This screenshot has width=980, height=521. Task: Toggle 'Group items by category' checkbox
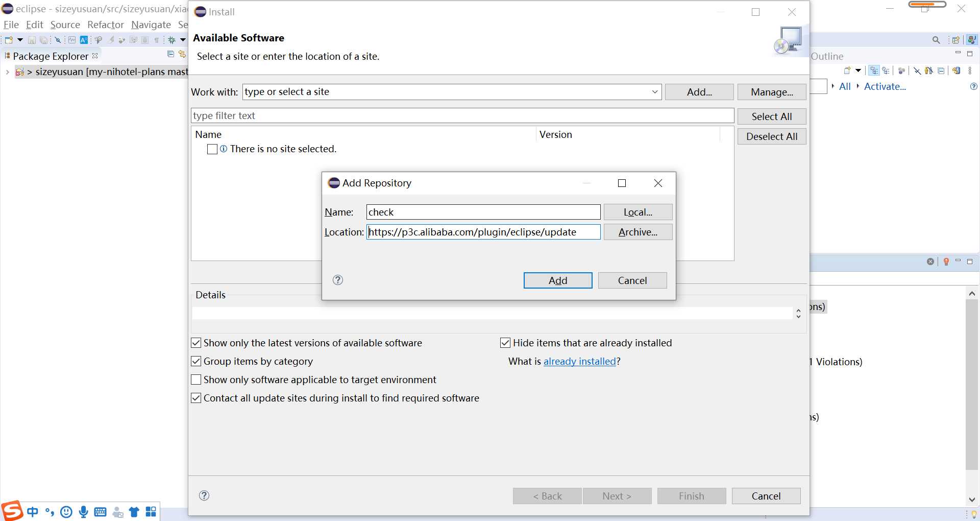196,361
